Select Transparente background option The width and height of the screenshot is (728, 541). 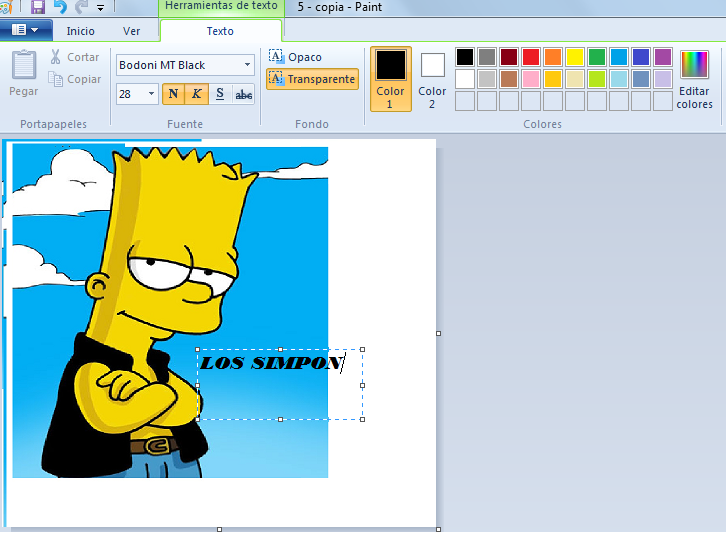click(312, 79)
